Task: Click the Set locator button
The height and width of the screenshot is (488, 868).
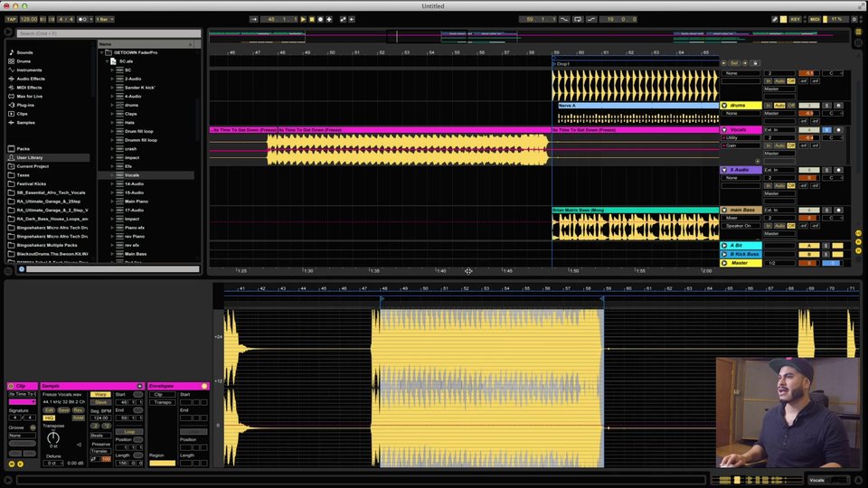Action: tap(734, 63)
